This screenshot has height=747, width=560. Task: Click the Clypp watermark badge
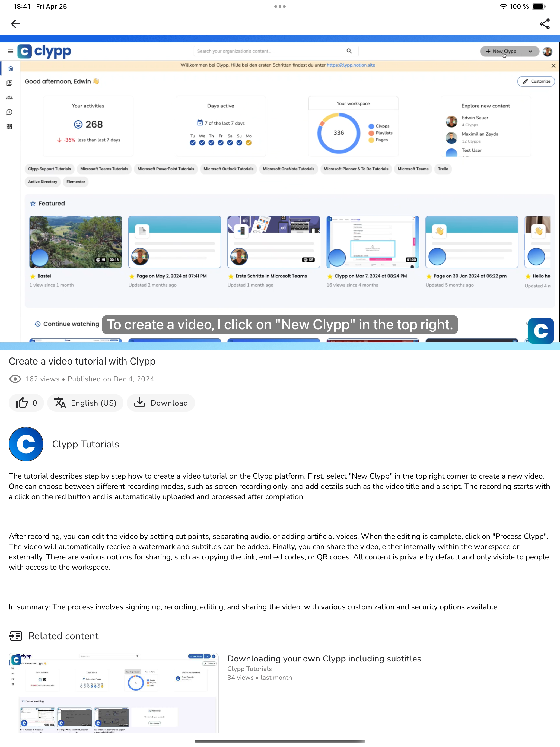(x=541, y=331)
